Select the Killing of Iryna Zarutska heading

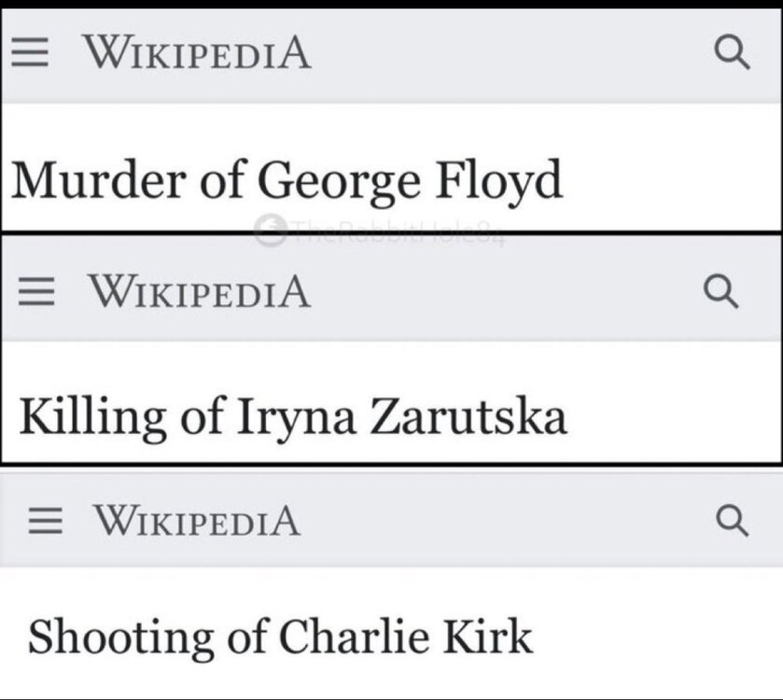pyautogui.click(x=293, y=417)
